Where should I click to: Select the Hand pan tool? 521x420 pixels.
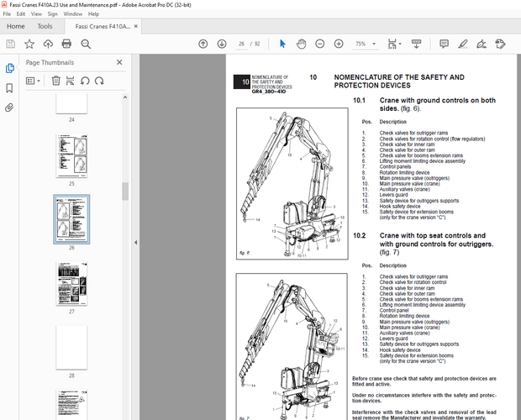(x=301, y=44)
